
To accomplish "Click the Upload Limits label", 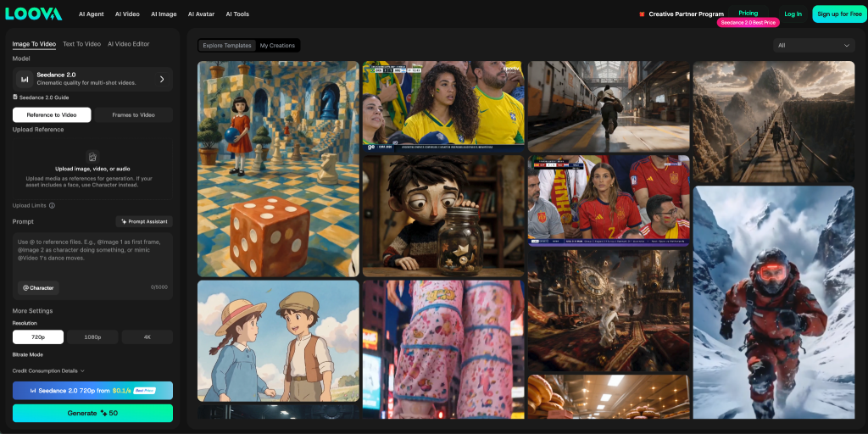I will 30,205.
